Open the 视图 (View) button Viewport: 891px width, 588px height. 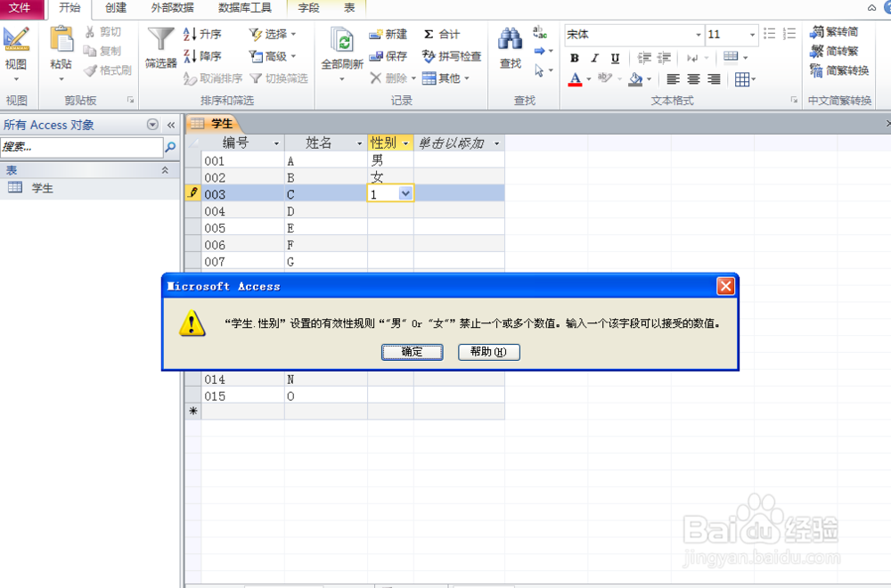(x=16, y=53)
